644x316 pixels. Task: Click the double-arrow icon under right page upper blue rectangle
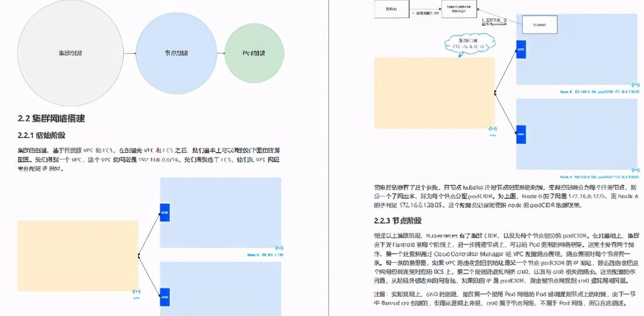[x=636, y=85]
